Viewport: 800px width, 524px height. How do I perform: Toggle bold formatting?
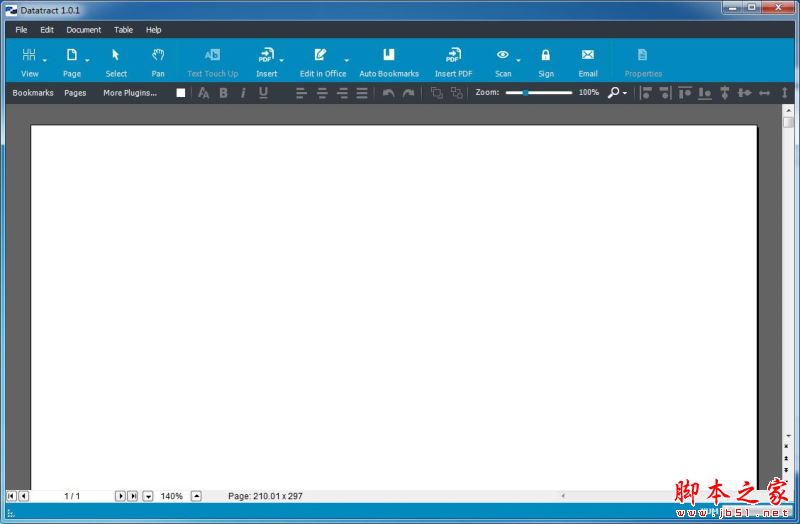223,93
